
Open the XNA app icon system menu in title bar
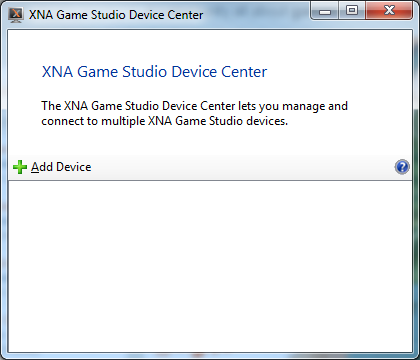[x=16, y=15]
